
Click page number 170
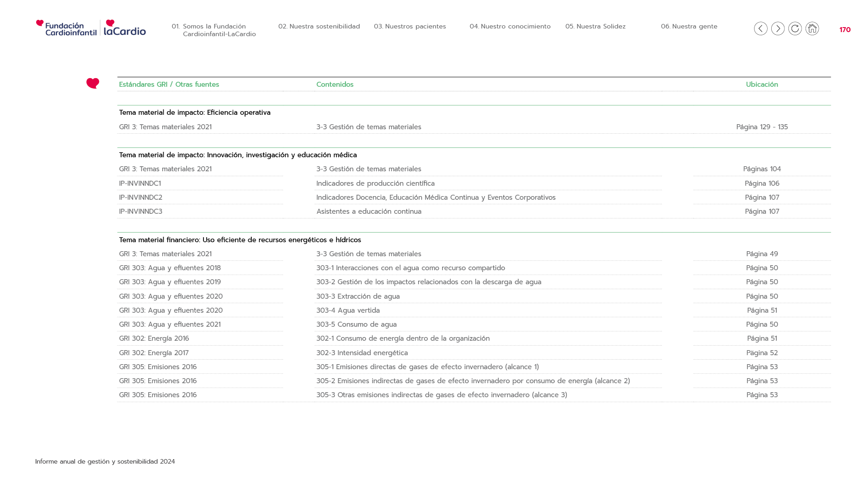point(845,30)
